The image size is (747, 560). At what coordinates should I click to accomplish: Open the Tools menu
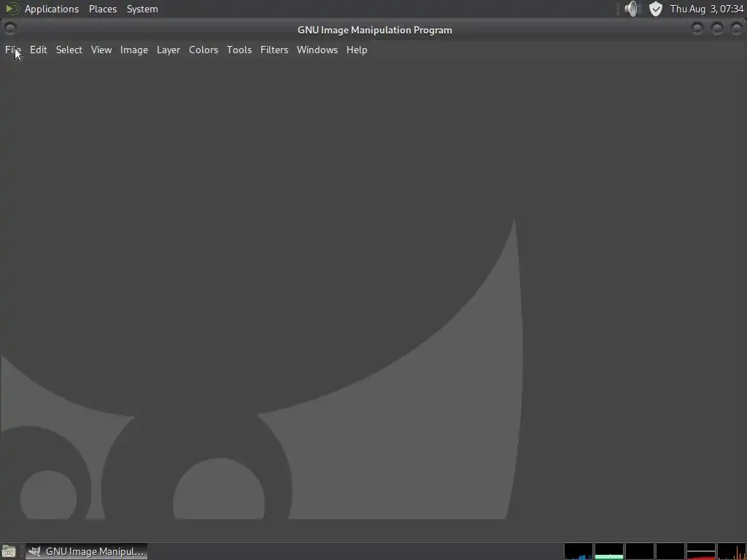point(239,50)
